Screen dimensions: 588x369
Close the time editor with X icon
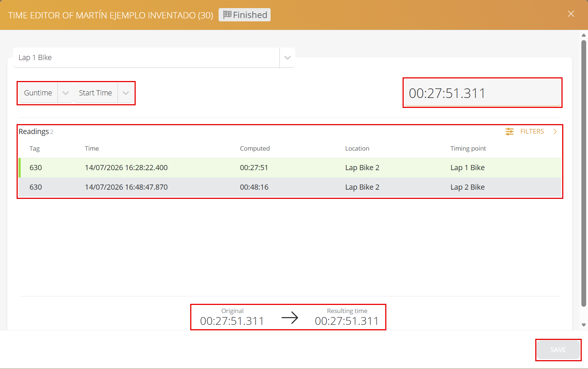pyautogui.click(x=571, y=14)
